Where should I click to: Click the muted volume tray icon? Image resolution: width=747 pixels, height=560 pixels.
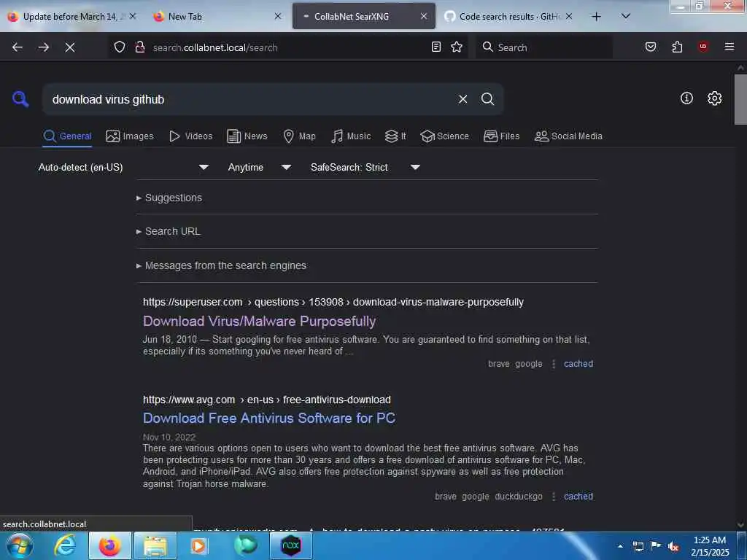(673, 546)
